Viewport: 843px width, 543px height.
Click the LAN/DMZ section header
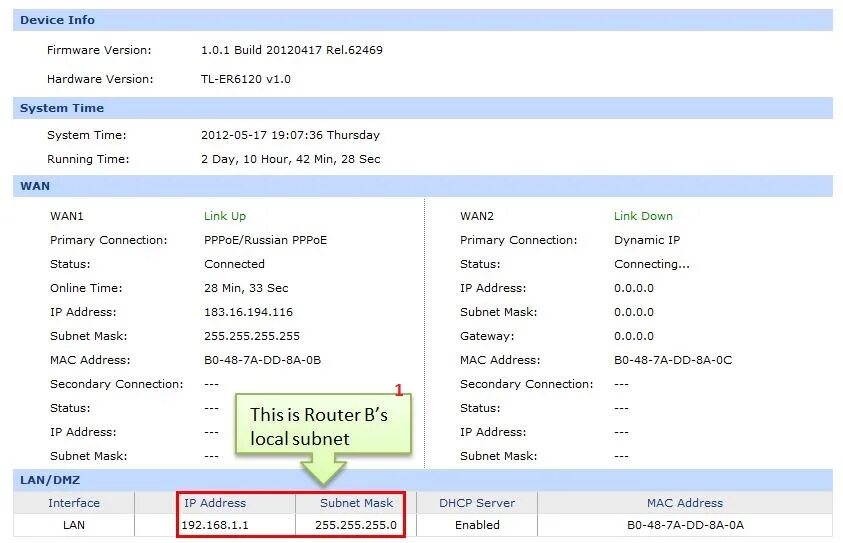pyautogui.click(x=423, y=480)
